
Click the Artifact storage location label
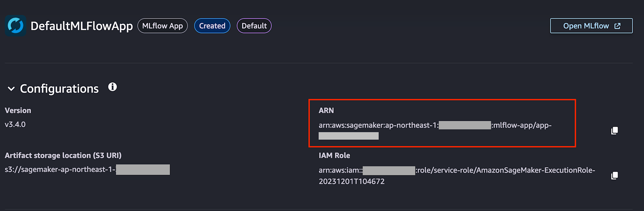tap(63, 155)
